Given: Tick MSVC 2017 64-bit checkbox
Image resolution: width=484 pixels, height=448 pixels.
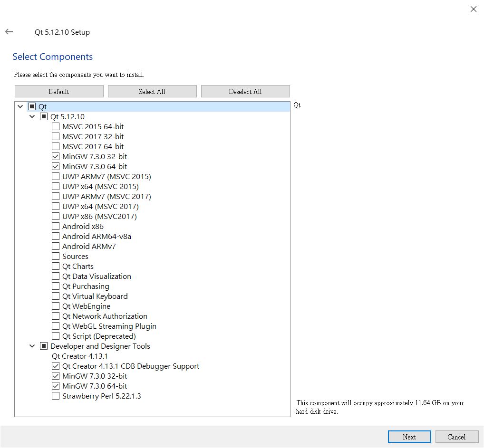Looking at the screenshot, I should (56, 146).
